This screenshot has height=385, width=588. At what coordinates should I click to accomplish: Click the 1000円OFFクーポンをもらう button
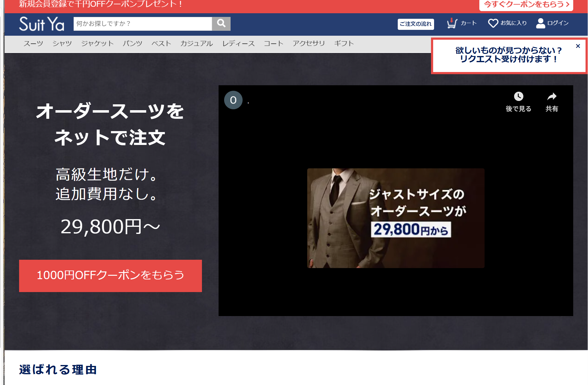pos(110,276)
